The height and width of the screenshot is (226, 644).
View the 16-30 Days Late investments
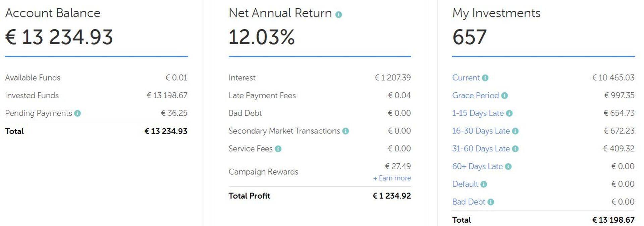[x=481, y=131]
